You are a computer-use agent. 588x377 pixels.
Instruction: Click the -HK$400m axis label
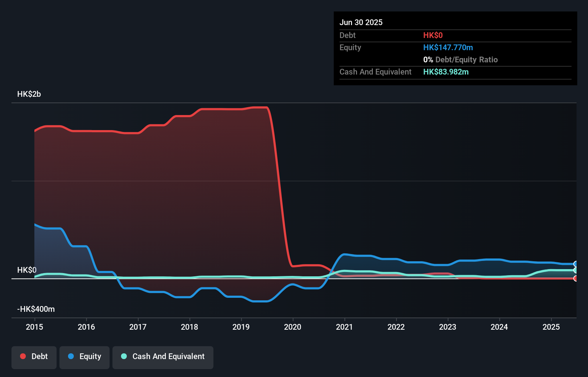(36, 309)
